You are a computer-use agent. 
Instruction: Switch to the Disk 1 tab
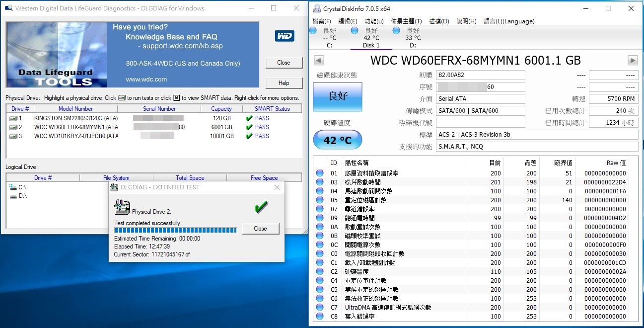pos(371,38)
